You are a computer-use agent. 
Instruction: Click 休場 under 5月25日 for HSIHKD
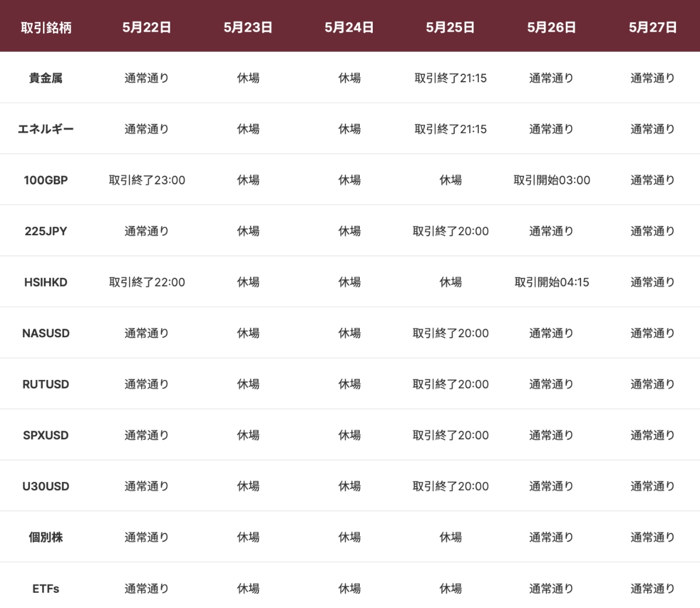450,282
